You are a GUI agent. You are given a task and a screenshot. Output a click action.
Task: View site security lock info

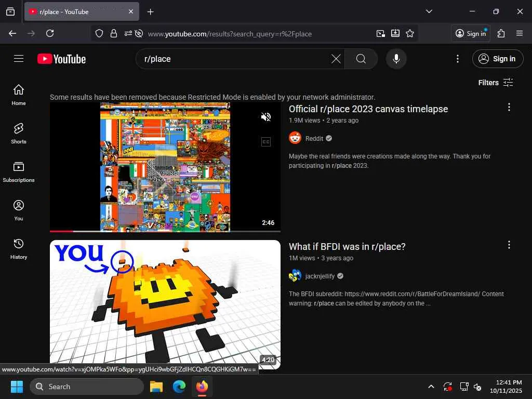pos(114,33)
